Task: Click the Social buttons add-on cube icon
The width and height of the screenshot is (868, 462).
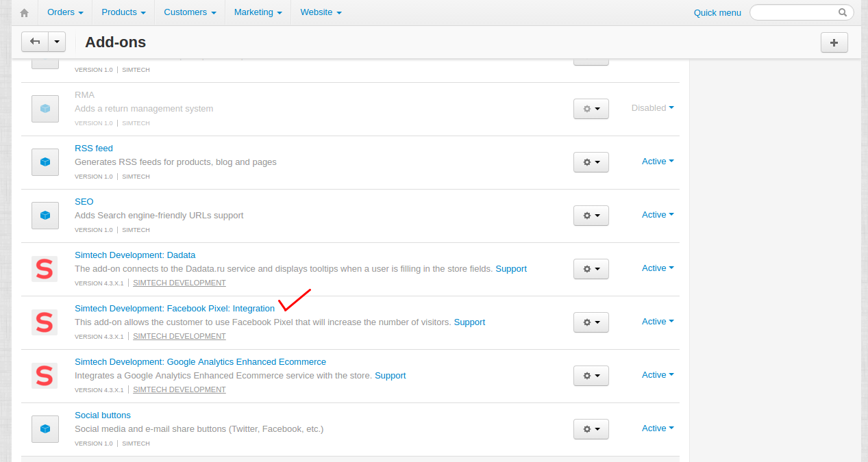Action: pyautogui.click(x=45, y=429)
